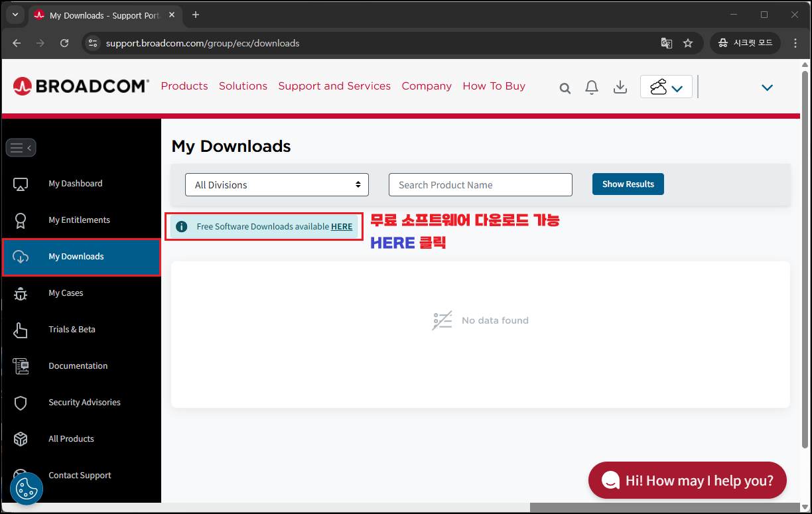Reload the page

(64, 43)
